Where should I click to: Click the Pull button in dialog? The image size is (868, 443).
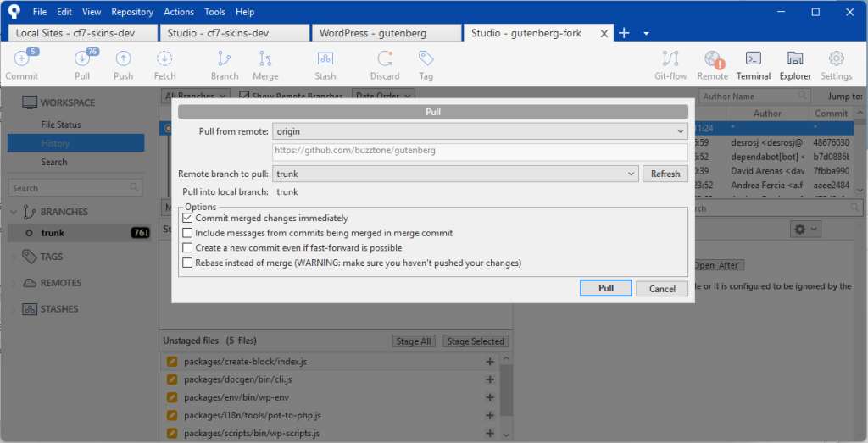606,288
